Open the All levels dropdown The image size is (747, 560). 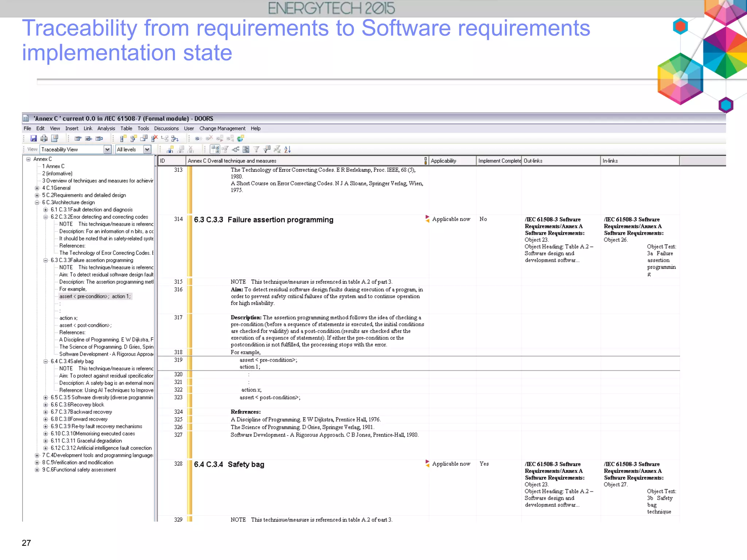[x=147, y=149]
